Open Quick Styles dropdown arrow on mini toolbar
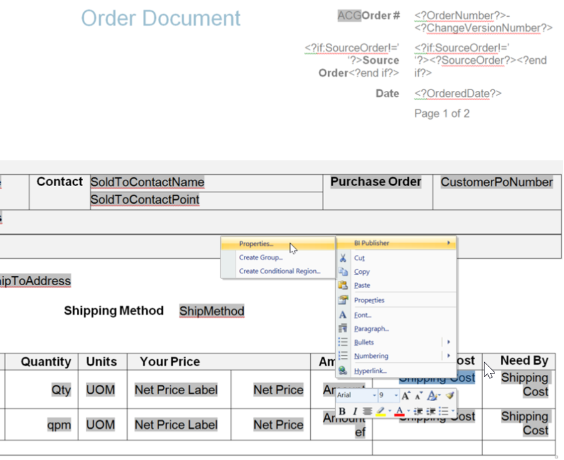This screenshot has height=460, width=564. coord(439,396)
